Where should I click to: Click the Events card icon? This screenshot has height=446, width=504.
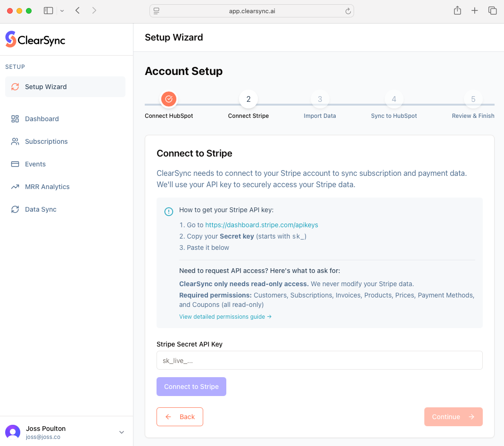tap(15, 164)
